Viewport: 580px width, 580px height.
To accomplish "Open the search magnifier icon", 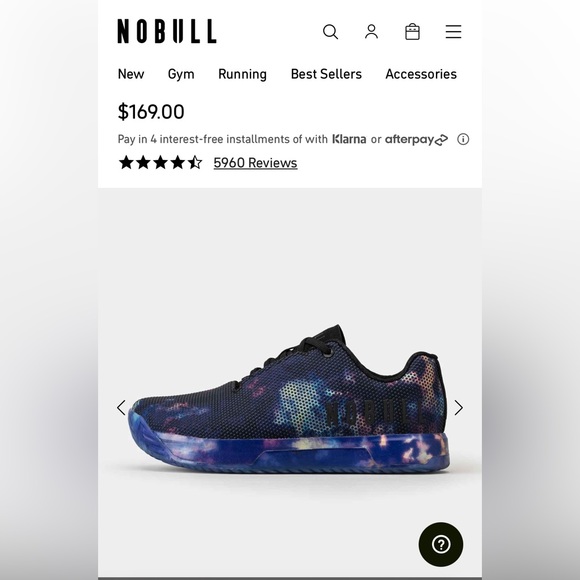I will [x=330, y=32].
